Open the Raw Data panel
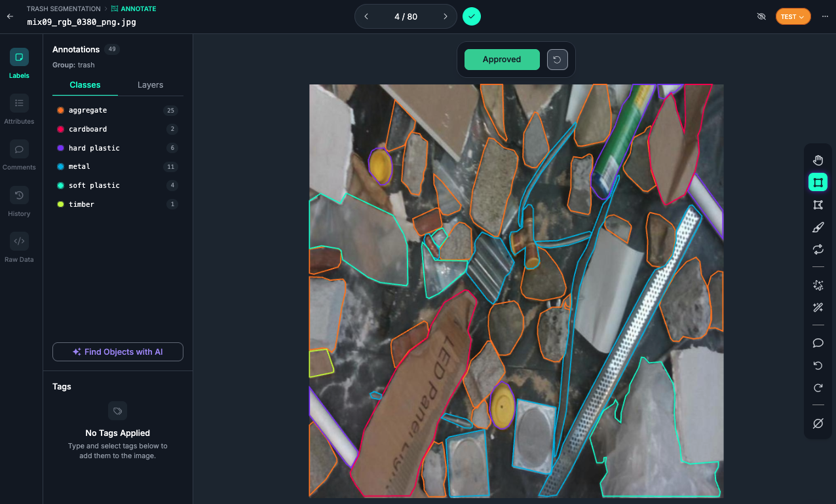 point(19,247)
